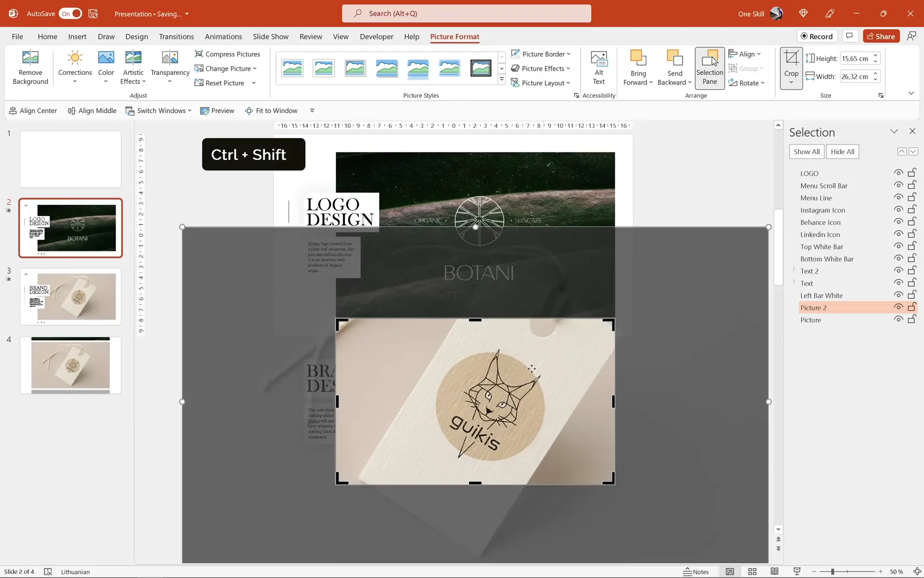Switch to the Animations tab
This screenshot has width=924, height=578.
pos(223,36)
